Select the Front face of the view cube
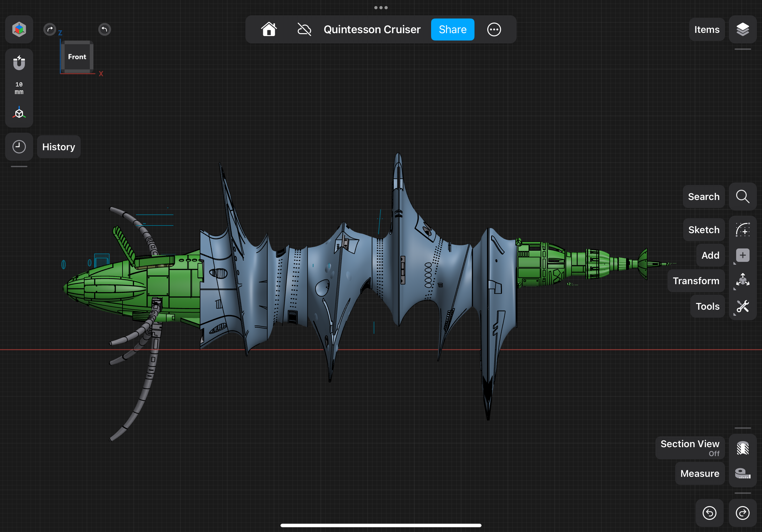 (77, 57)
